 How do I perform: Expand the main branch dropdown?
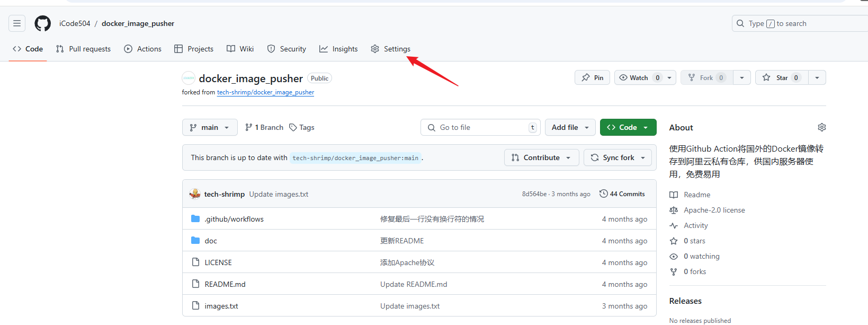210,127
